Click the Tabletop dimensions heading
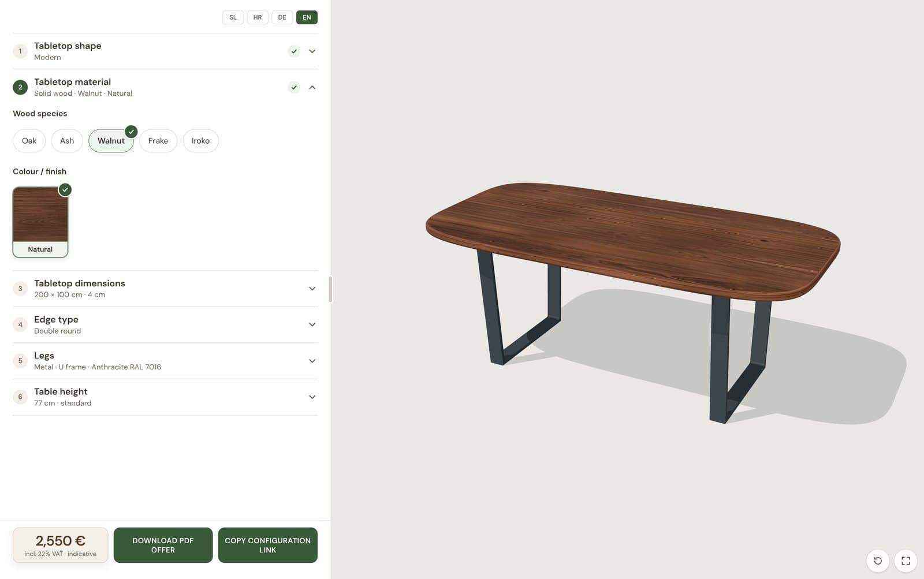 click(x=80, y=283)
